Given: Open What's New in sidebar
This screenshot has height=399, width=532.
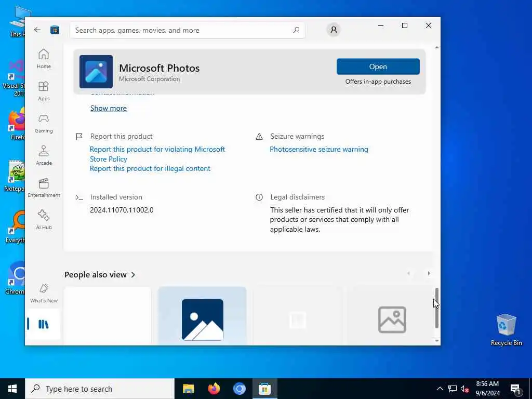Looking at the screenshot, I should click(44, 293).
